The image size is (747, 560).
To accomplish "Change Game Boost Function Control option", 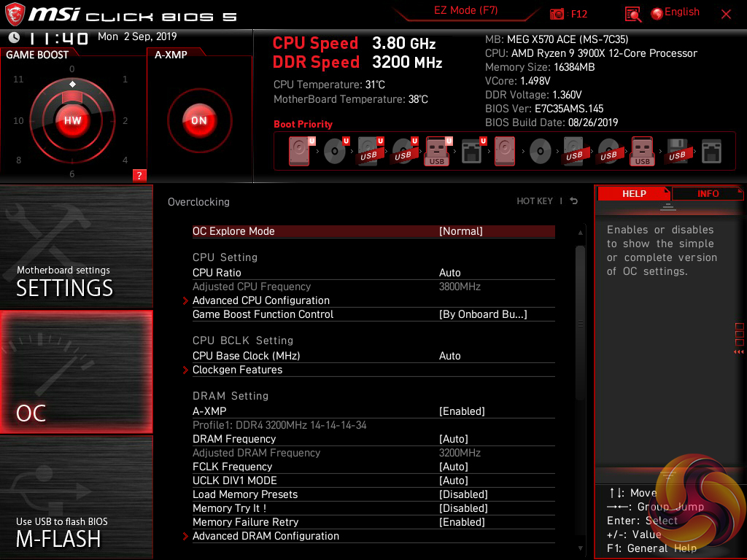I will click(x=373, y=314).
